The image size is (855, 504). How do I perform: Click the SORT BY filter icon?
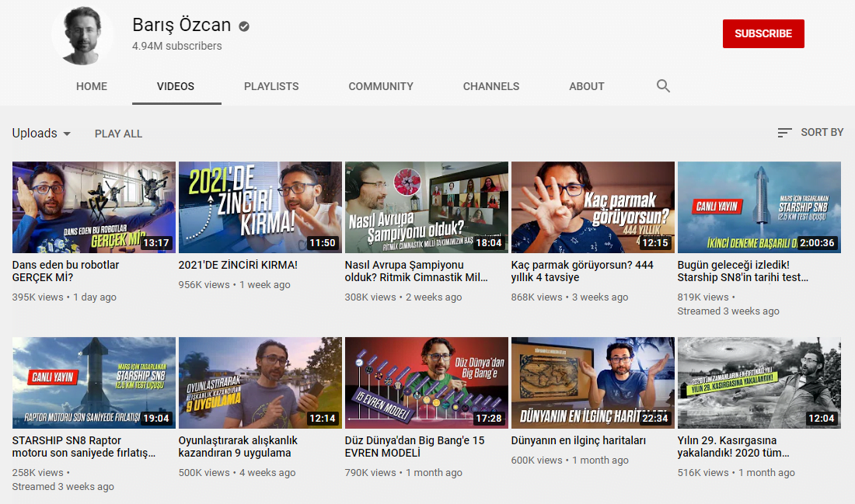[784, 133]
